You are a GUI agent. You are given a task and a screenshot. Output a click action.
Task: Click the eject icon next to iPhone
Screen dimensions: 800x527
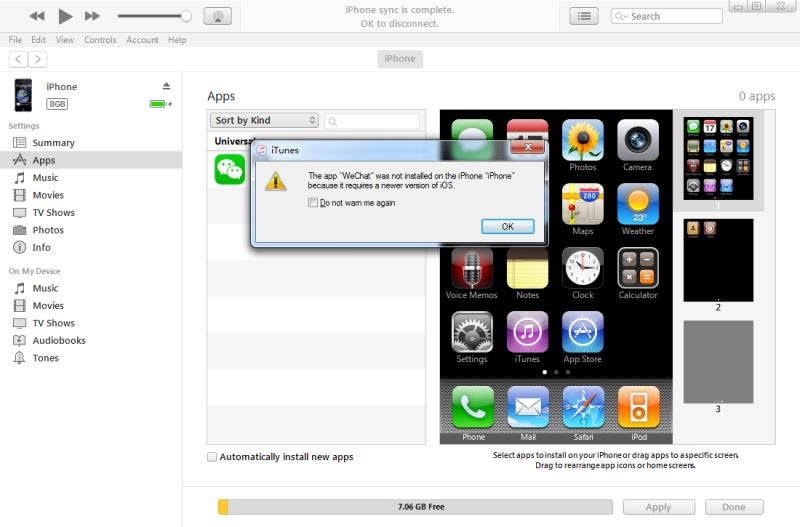click(167, 86)
